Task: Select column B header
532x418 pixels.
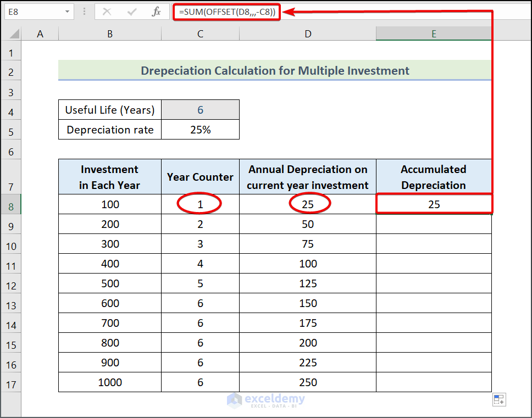Action: coord(110,34)
